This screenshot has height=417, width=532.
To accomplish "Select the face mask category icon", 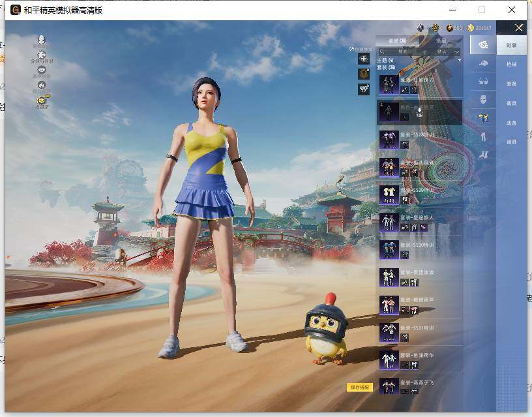I will point(483,100).
